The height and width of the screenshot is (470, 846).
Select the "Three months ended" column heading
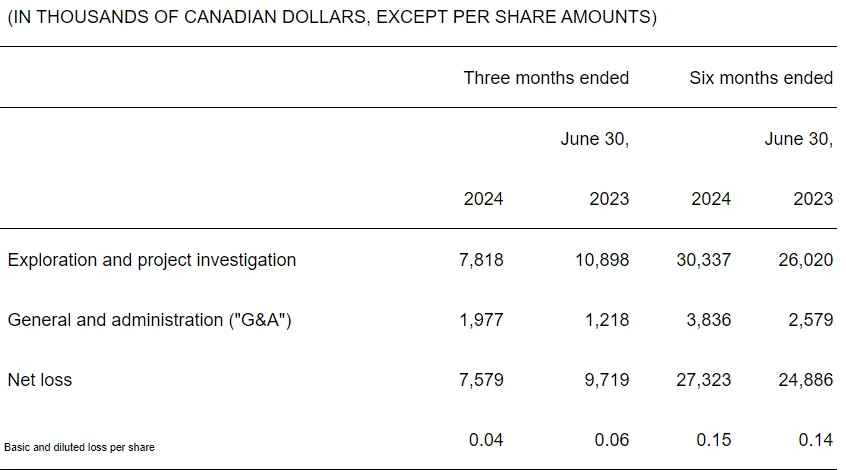coord(546,78)
